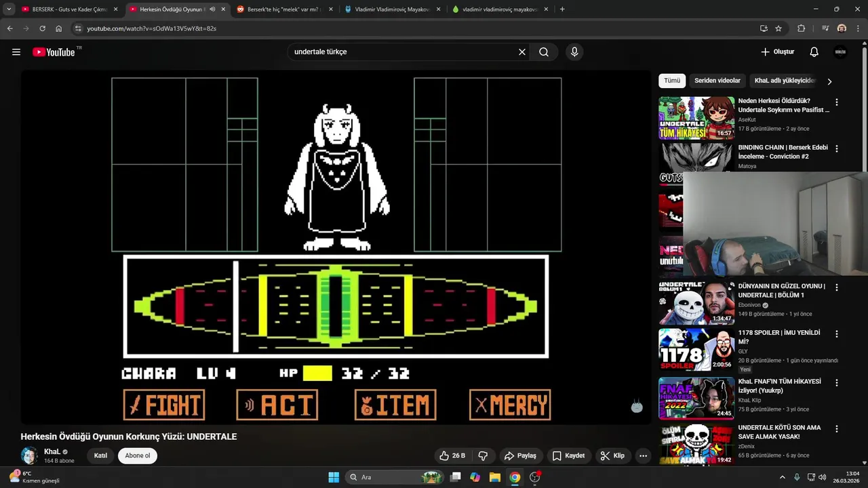The height and width of the screenshot is (488, 868).
Task: Close the Herkesin Övdüğü Oyunun tab
Action: point(223,9)
